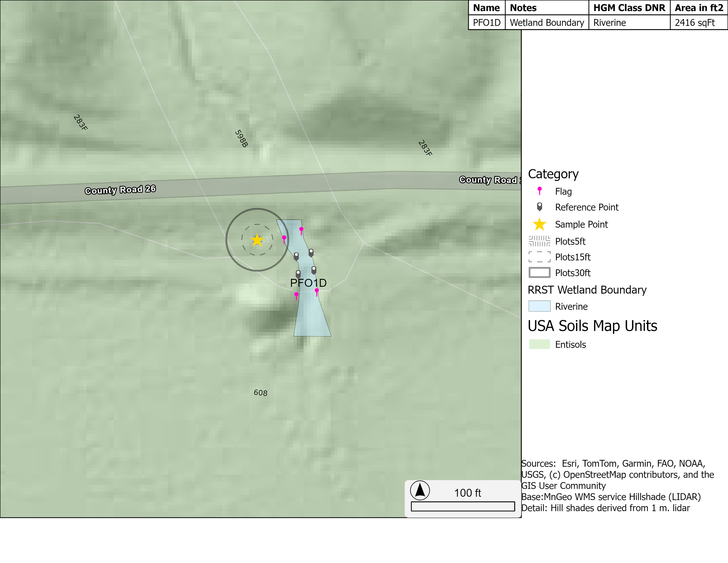Click the USA Soils Map Units heading
The height and width of the screenshot is (563, 728).
tap(592, 326)
